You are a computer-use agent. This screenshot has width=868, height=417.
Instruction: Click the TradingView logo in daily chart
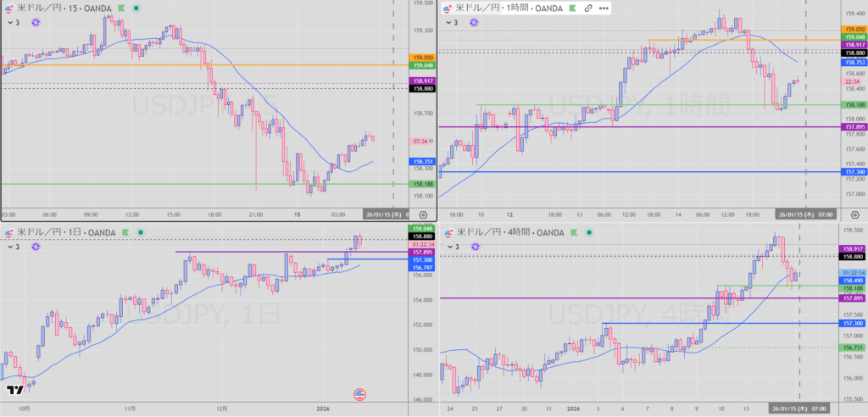[14, 390]
